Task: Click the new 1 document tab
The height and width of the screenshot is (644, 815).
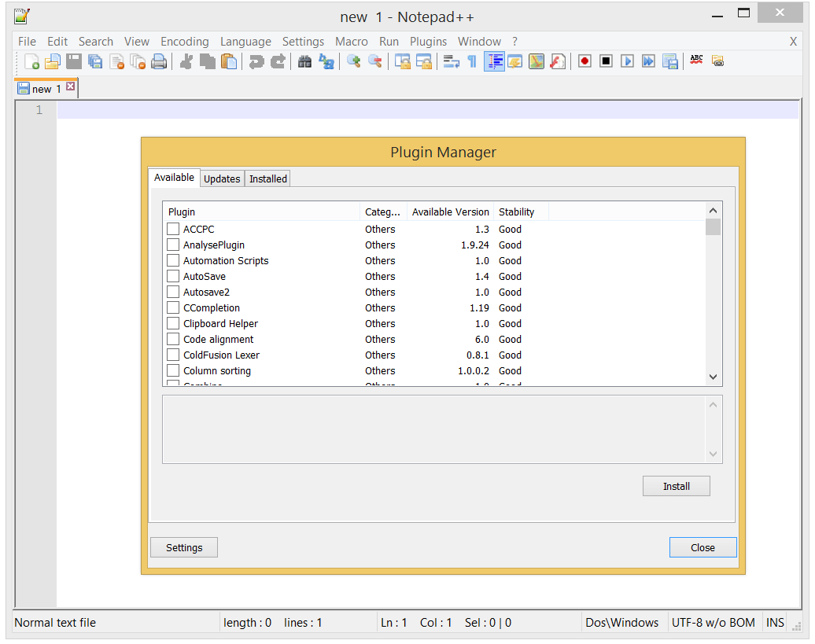Action: [x=46, y=89]
